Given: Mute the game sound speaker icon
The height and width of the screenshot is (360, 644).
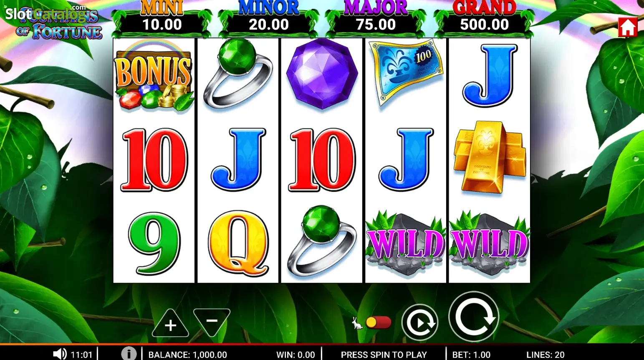Looking at the screenshot, I should point(60,354).
